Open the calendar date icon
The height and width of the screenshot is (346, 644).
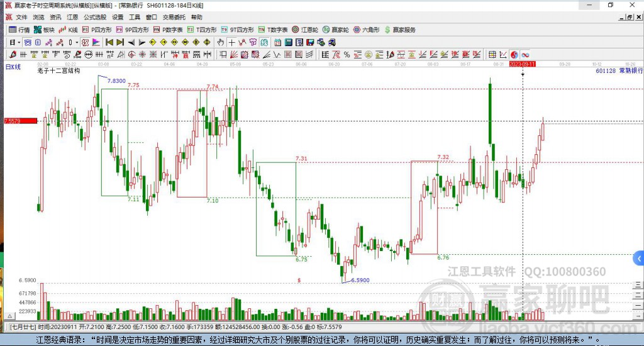click(277, 42)
